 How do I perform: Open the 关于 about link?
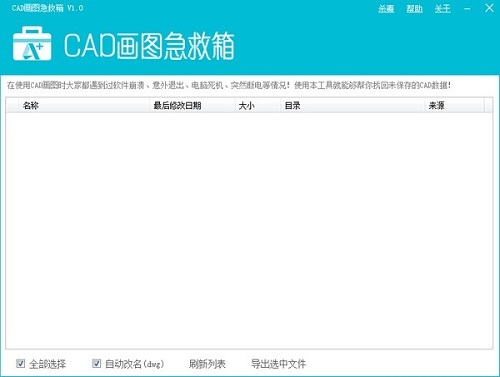[x=442, y=9]
